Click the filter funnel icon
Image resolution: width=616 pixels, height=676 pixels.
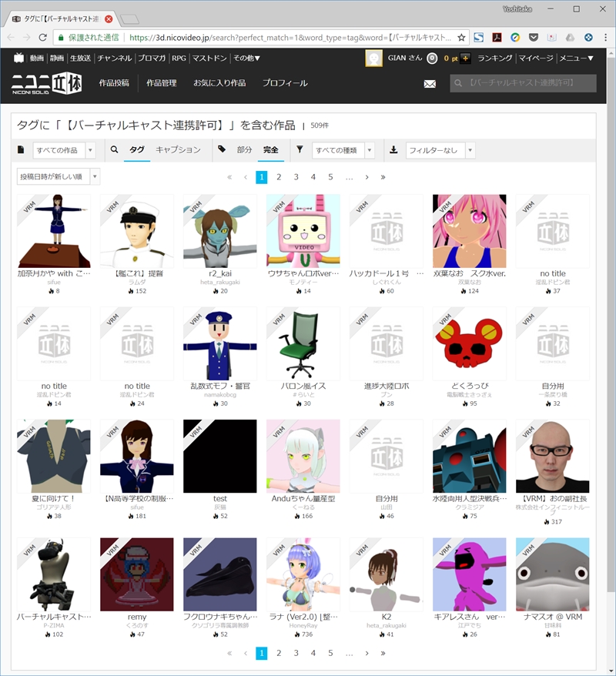pyautogui.click(x=300, y=149)
